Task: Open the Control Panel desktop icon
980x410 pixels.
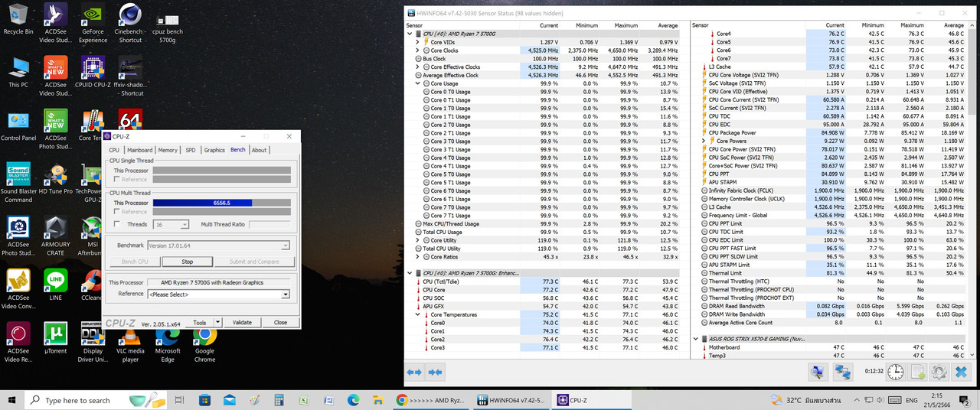Action: 18,125
